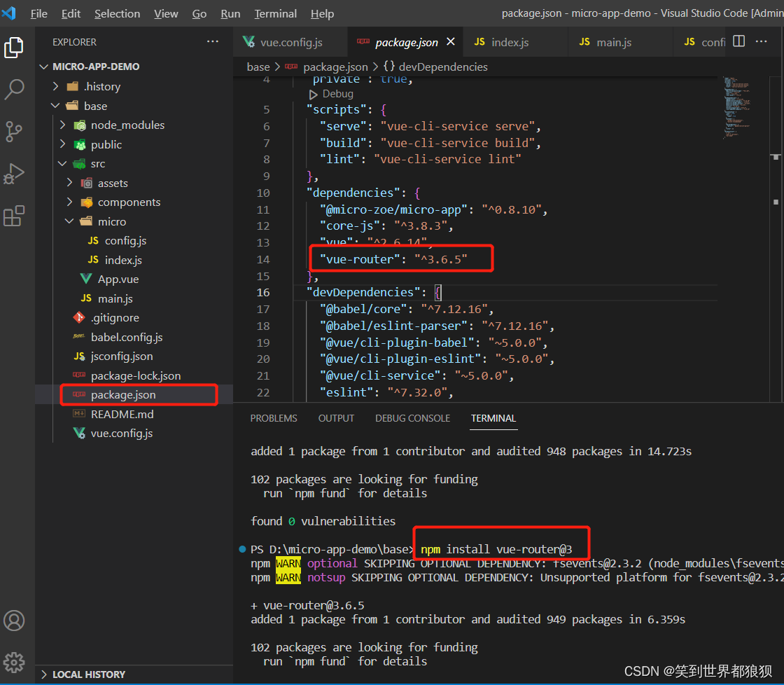This screenshot has width=784, height=685.
Task: Switch to the vue.config.js editor tab
Action: click(290, 42)
